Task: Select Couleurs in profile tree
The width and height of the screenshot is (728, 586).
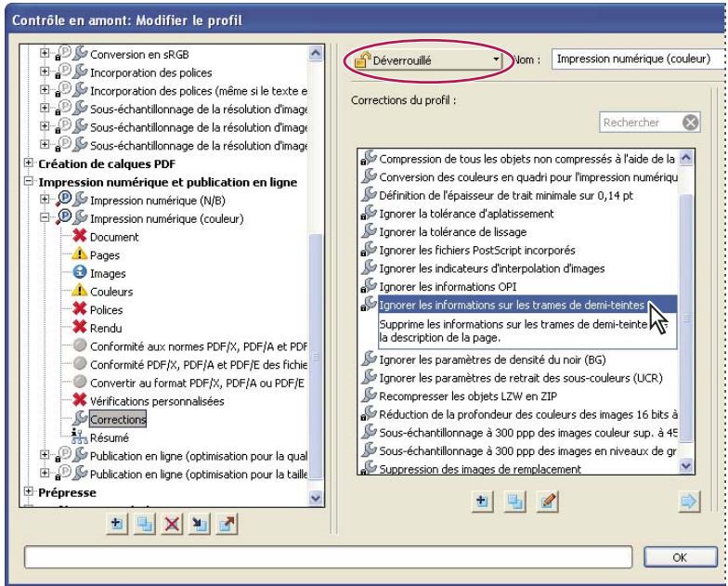Action: (111, 292)
